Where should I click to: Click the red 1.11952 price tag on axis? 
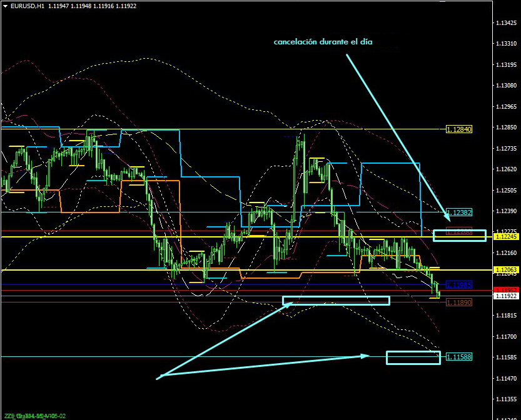point(505,290)
